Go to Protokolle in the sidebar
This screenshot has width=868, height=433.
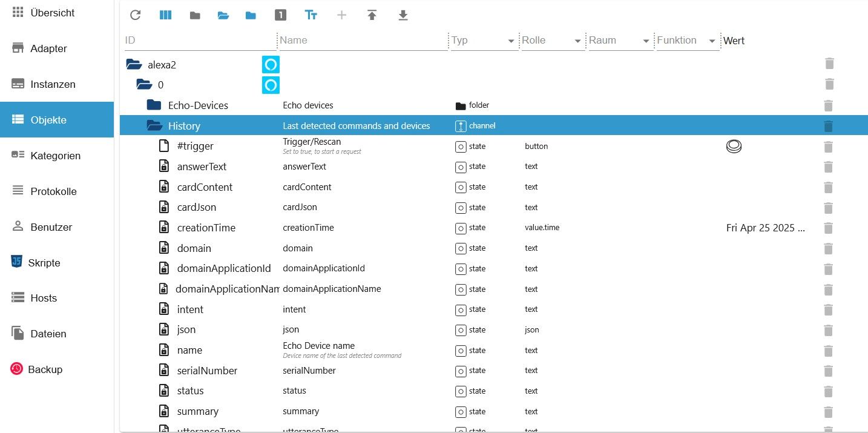point(53,191)
